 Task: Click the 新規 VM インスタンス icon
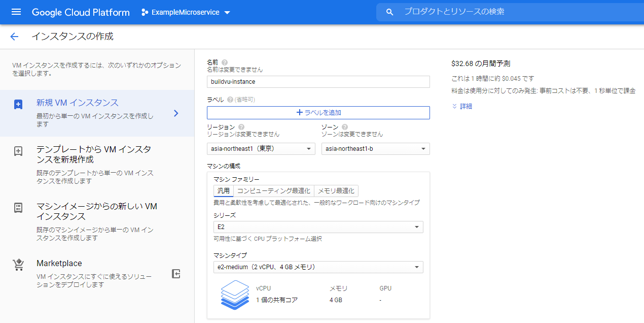[18, 105]
